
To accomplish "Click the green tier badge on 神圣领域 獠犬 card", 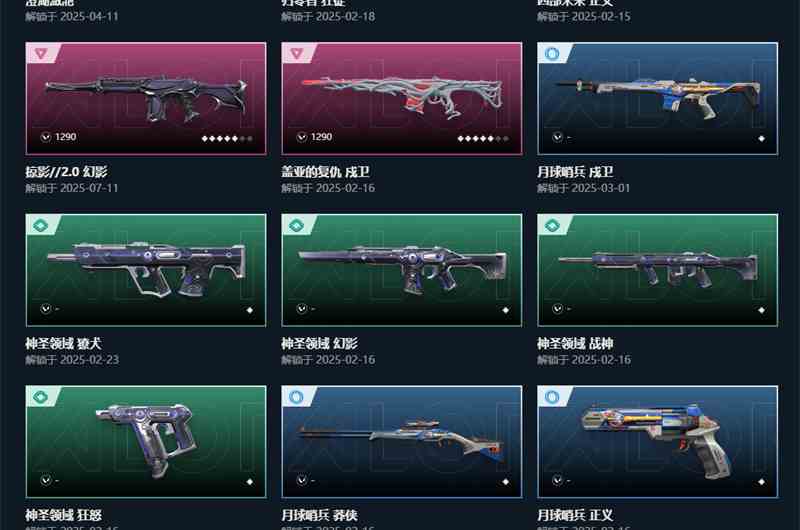I will click(x=41, y=225).
